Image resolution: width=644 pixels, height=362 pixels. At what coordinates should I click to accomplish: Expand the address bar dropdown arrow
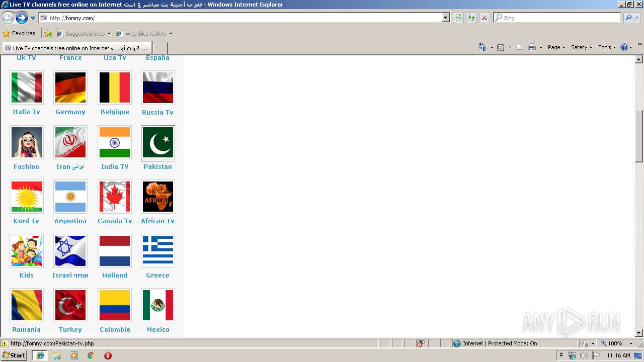click(x=446, y=18)
